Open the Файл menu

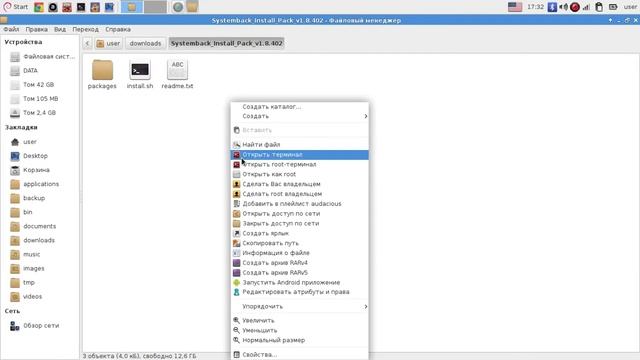click(x=11, y=29)
